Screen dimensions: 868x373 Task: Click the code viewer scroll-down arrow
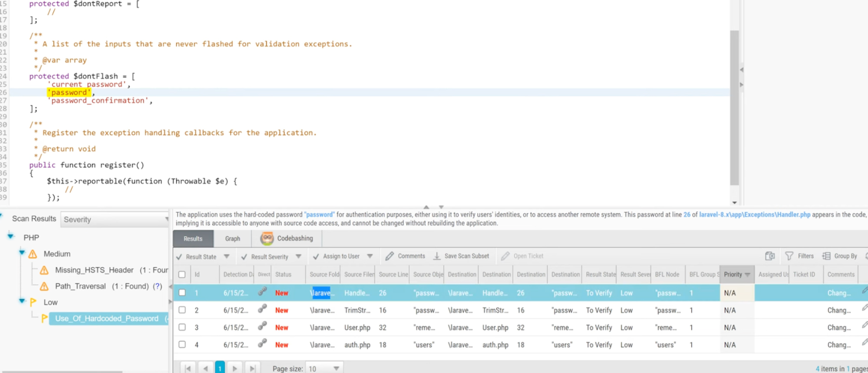tap(734, 203)
